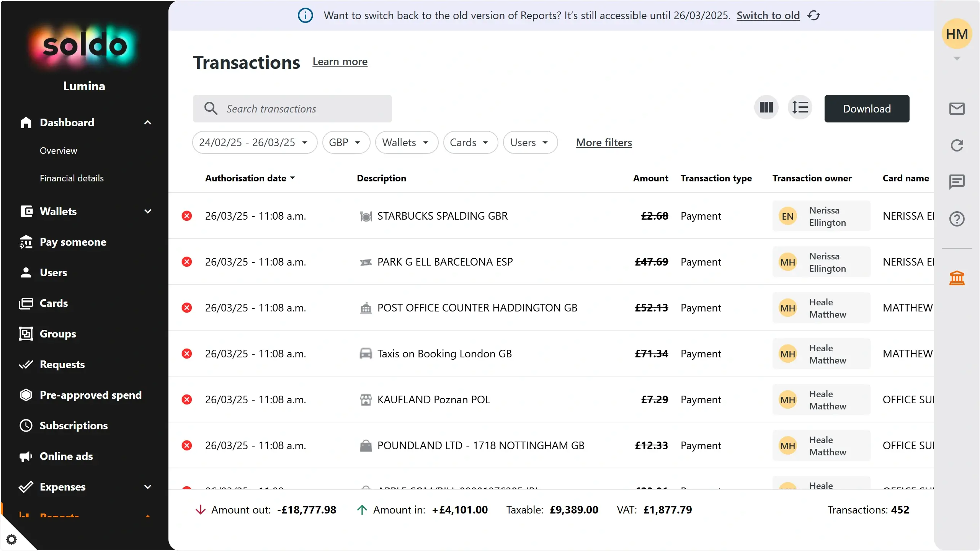
Task: Navigate to Financial details page
Action: point(72,178)
